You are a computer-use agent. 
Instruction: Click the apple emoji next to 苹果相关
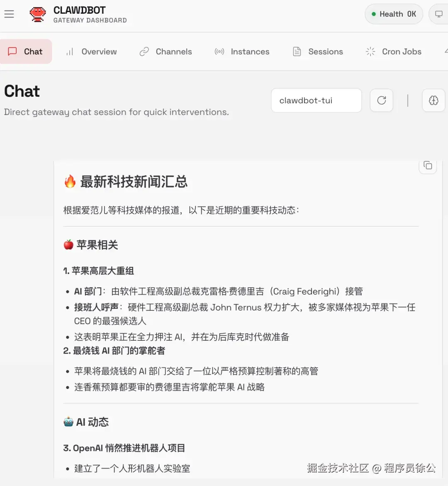coord(68,244)
